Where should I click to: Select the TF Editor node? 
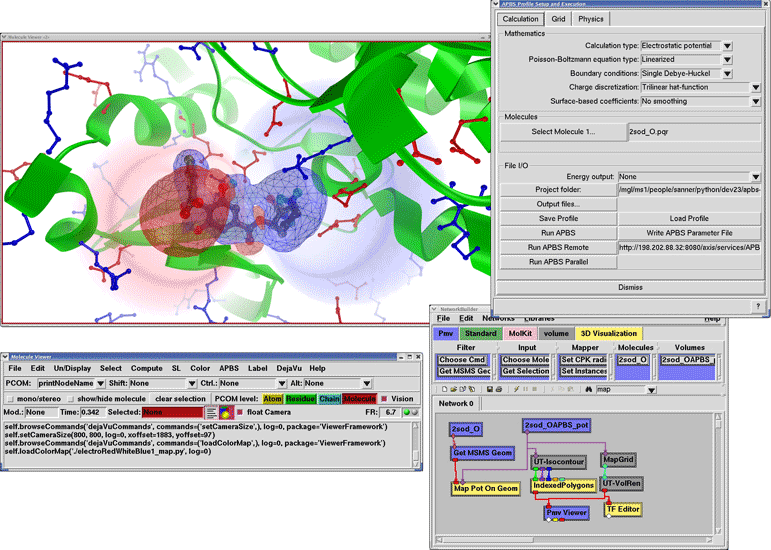(622, 509)
